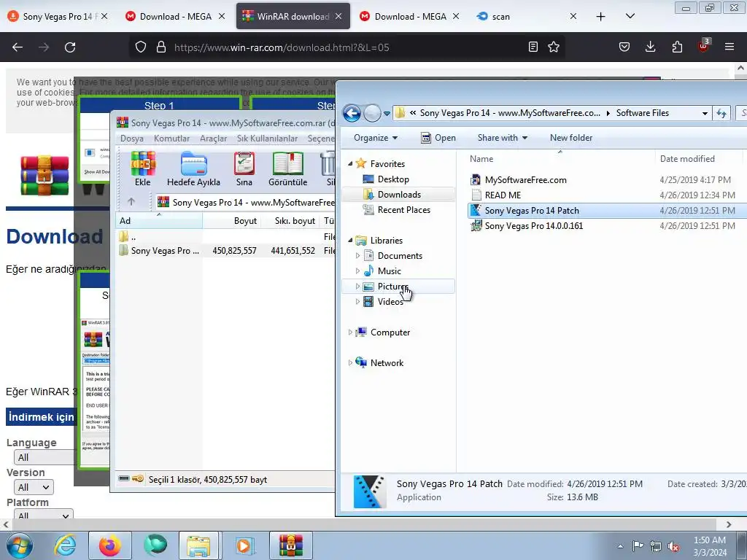Open the Windows Start orb

point(20,545)
